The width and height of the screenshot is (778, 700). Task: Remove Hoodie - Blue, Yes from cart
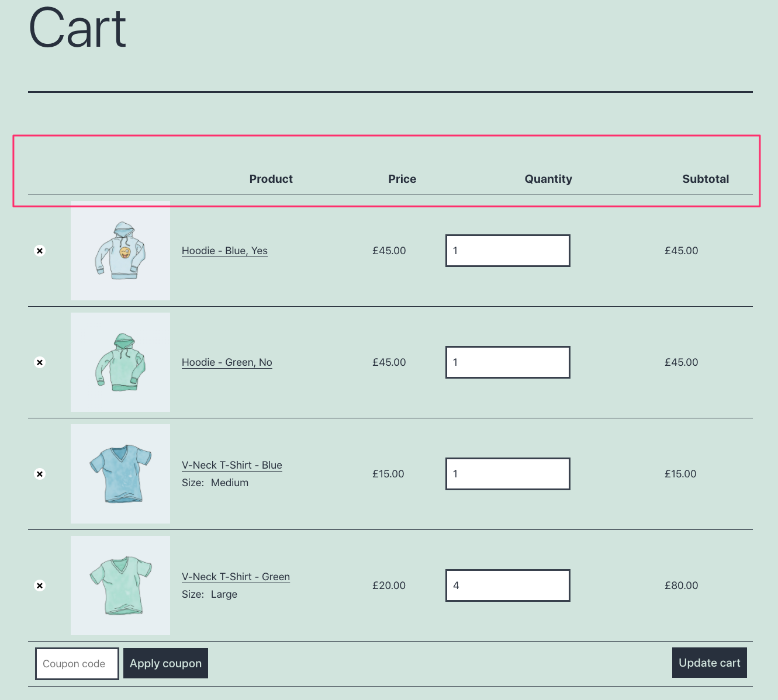[x=39, y=250]
